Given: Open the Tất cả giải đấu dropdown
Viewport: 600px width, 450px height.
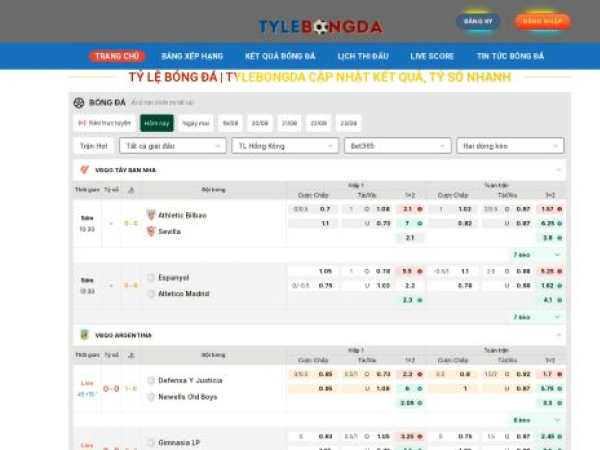Looking at the screenshot, I should tap(172, 146).
